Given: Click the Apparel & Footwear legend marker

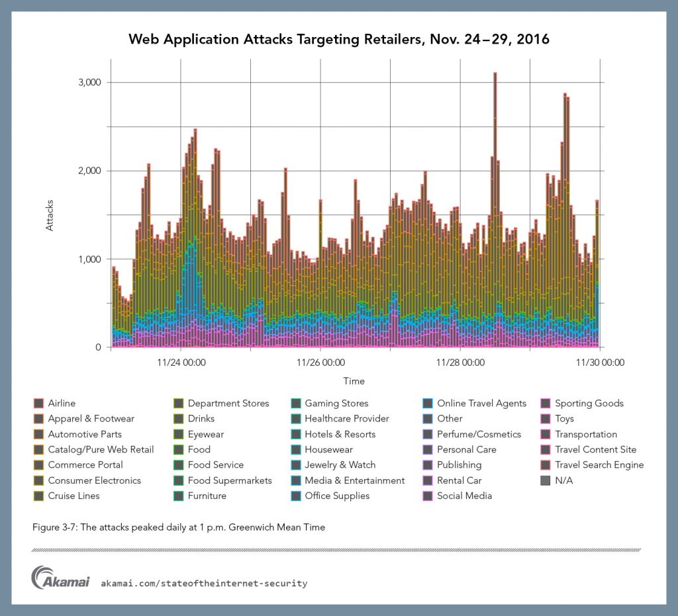Looking at the screenshot, I should point(40,418).
